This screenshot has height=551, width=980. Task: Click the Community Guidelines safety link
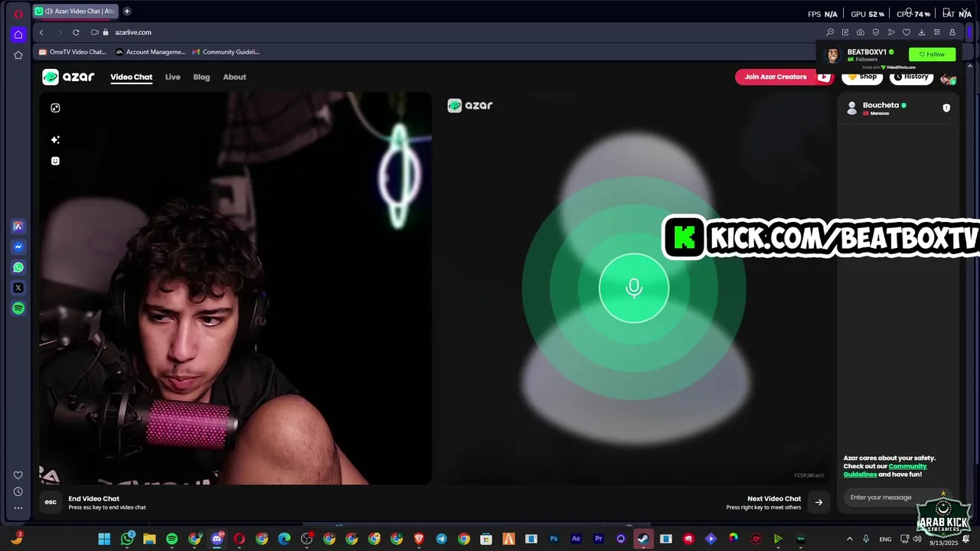[885, 471]
